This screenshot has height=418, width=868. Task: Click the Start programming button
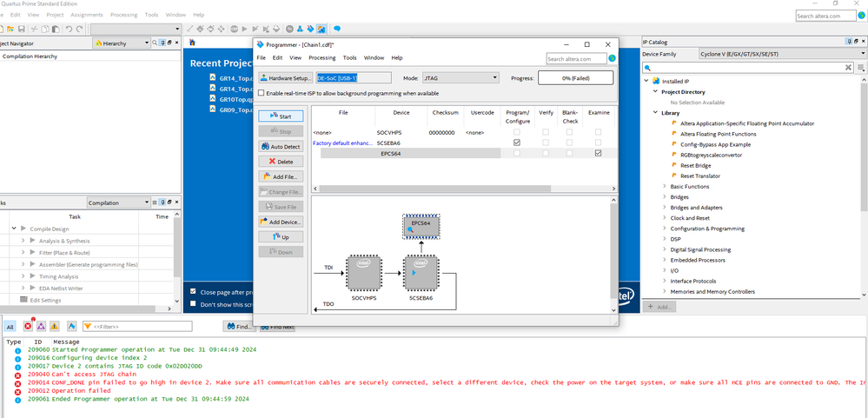point(281,116)
